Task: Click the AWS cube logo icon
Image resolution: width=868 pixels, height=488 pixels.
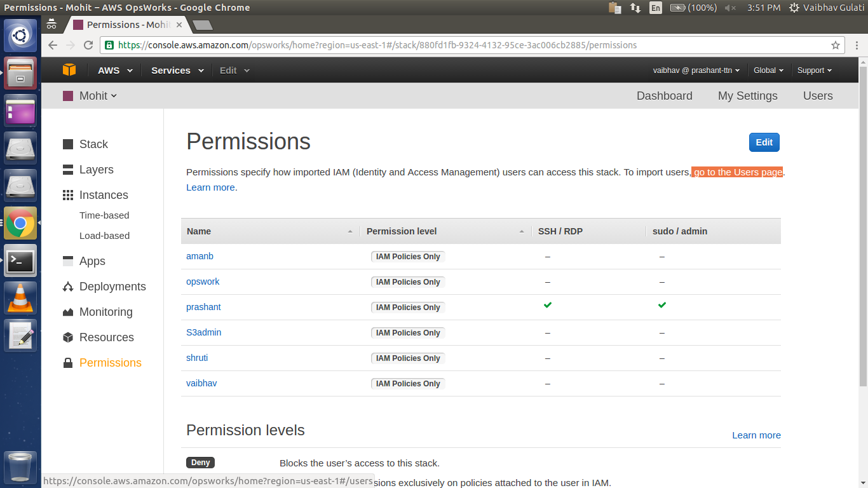Action: click(x=69, y=70)
